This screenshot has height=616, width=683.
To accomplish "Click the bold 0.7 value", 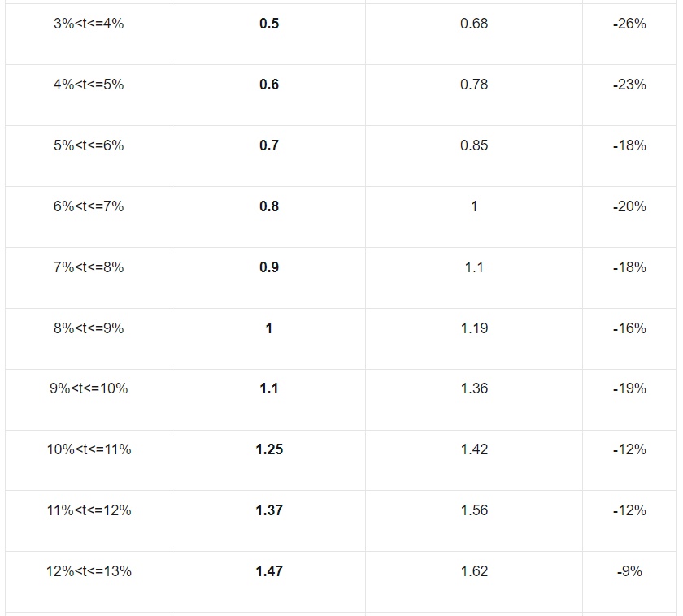I will [269, 145].
